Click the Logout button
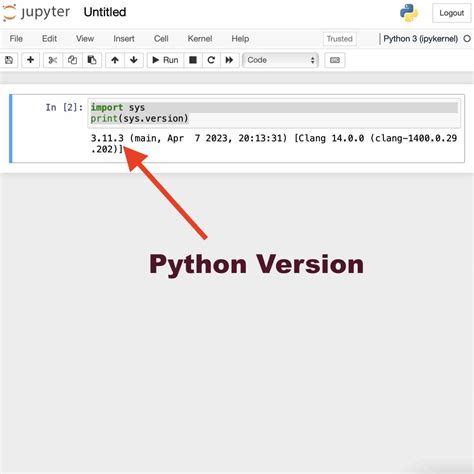 tap(451, 13)
